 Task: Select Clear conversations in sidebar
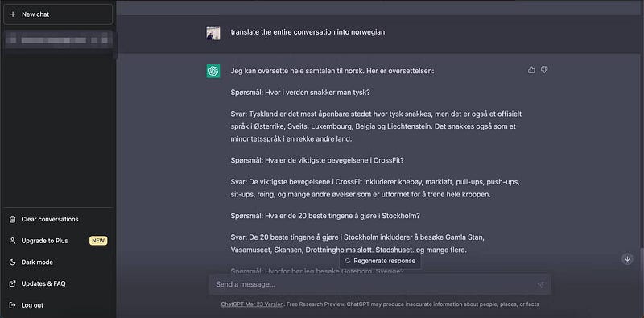click(x=58, y=220)
